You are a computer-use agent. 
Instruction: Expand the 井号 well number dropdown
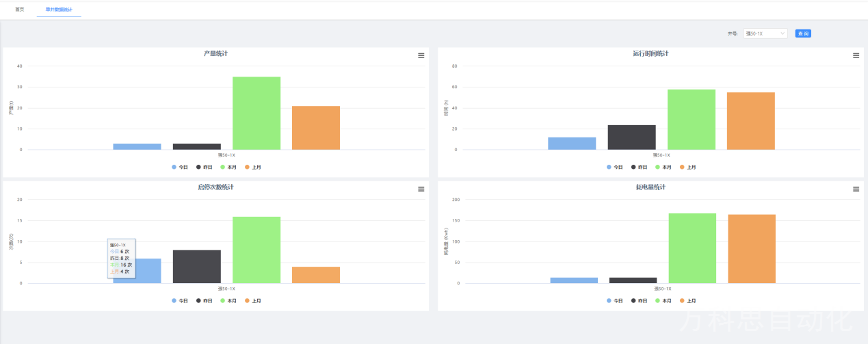765,34
